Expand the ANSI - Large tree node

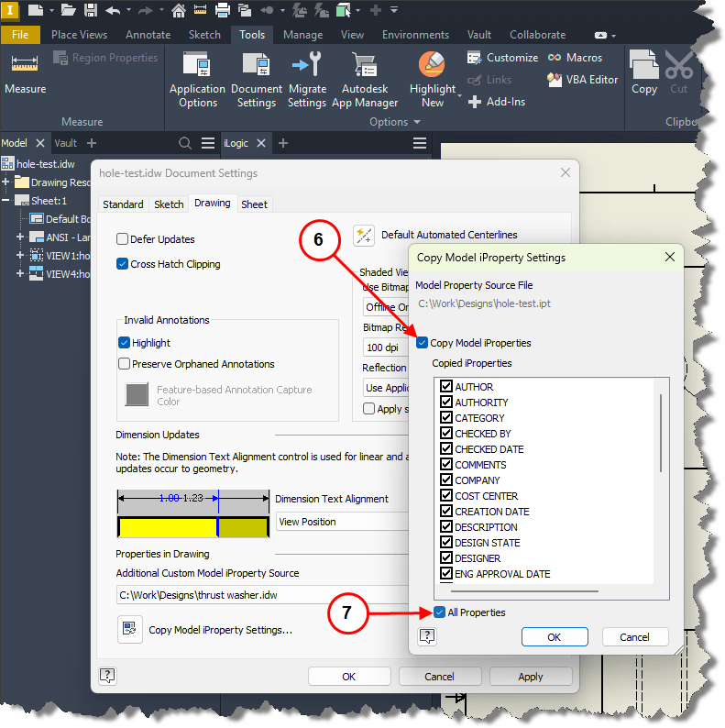20,237
